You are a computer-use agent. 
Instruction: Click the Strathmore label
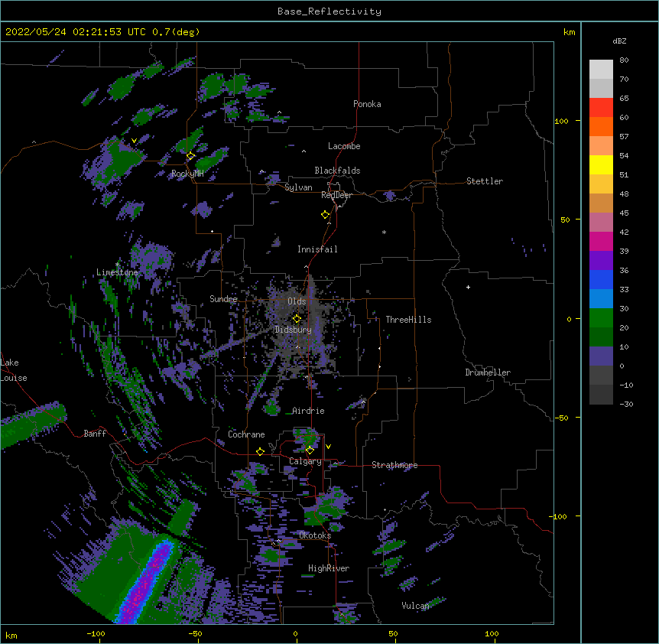coord(394,465)
